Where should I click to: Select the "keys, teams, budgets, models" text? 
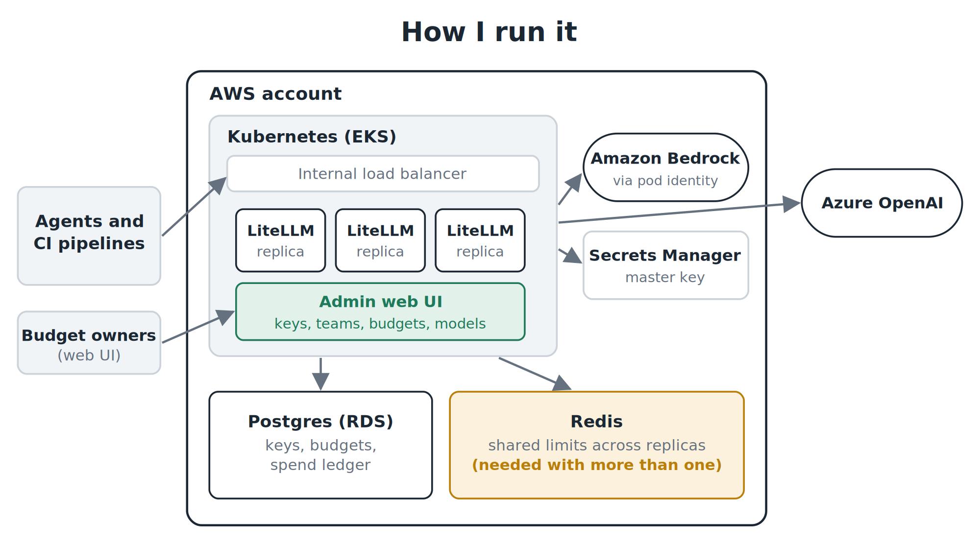click(380, 324)
